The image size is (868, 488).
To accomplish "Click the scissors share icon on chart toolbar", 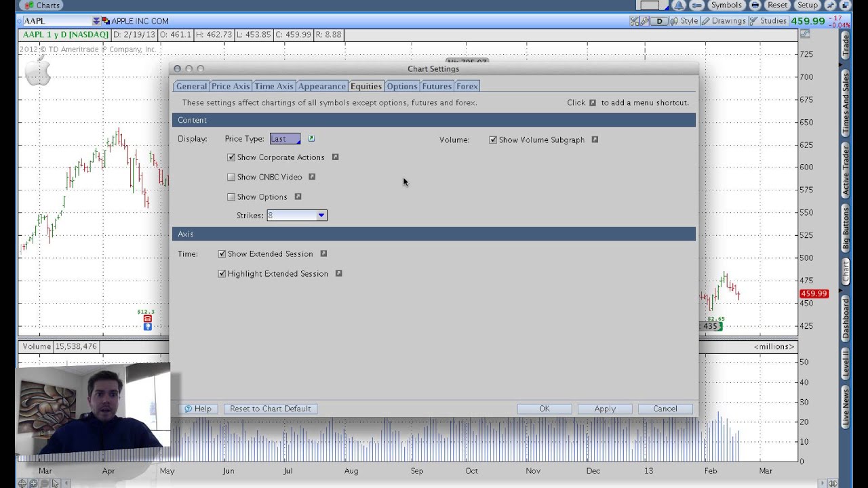I will pos(634,21).
